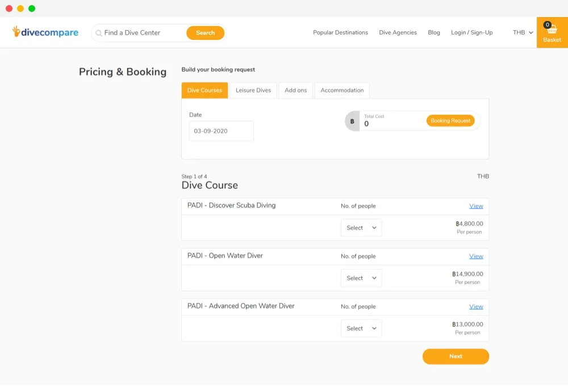Open the THB currency dropdown
This screenshot has height=392, width=568.
[x=522, y=32]
